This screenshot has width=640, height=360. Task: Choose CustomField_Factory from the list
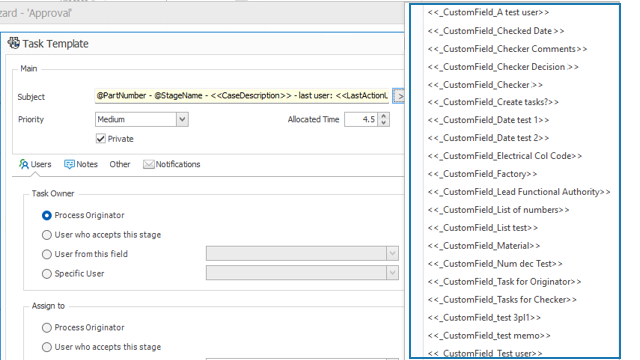click(482, 174)
